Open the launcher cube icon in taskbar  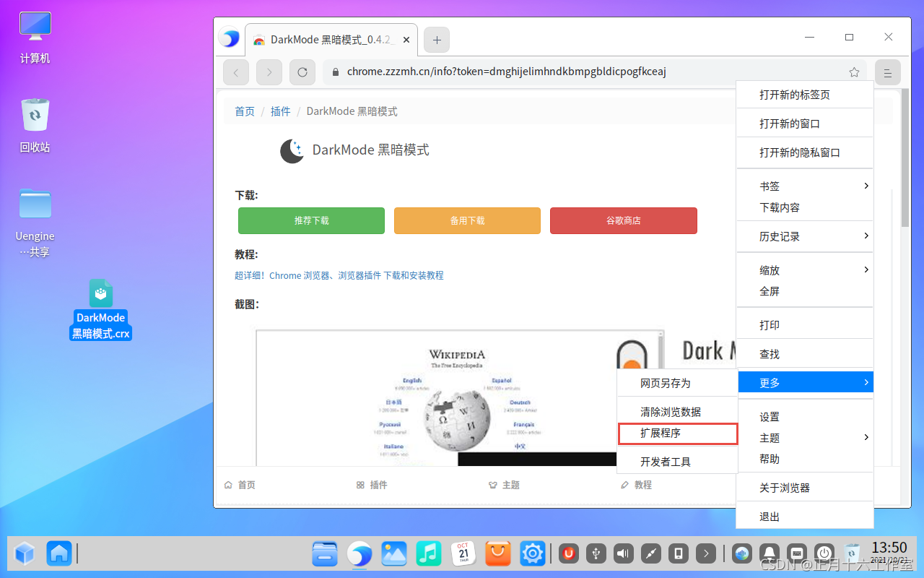click(x=25, y=553)
